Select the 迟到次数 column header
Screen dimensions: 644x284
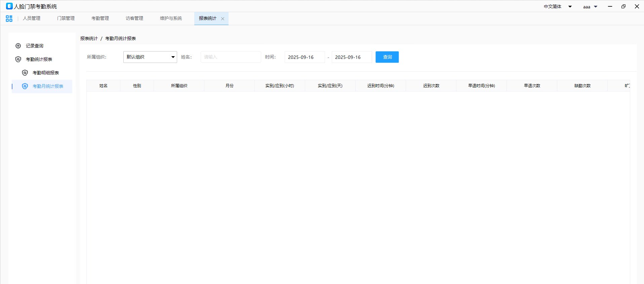coord(431,86)
